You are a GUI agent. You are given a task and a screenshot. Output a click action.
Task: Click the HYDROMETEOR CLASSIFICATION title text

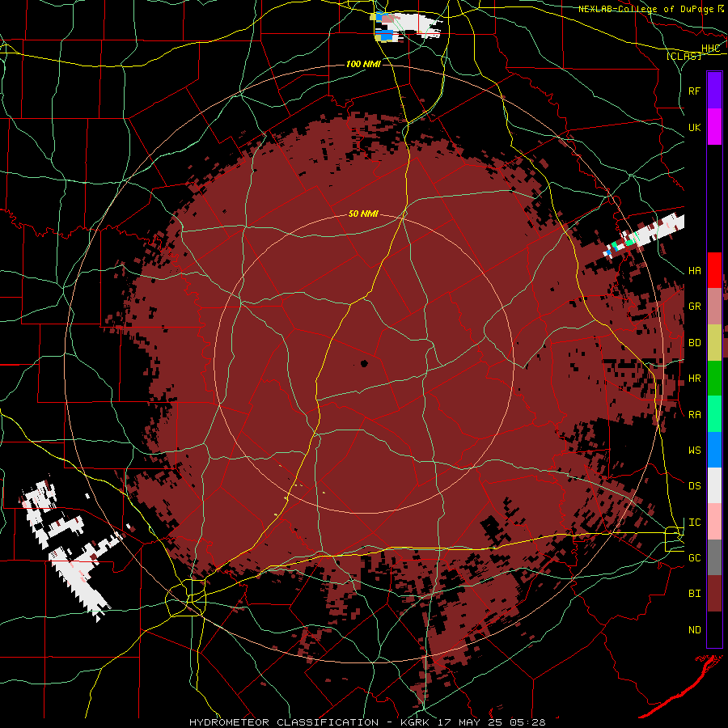click(x=284, y=722)
